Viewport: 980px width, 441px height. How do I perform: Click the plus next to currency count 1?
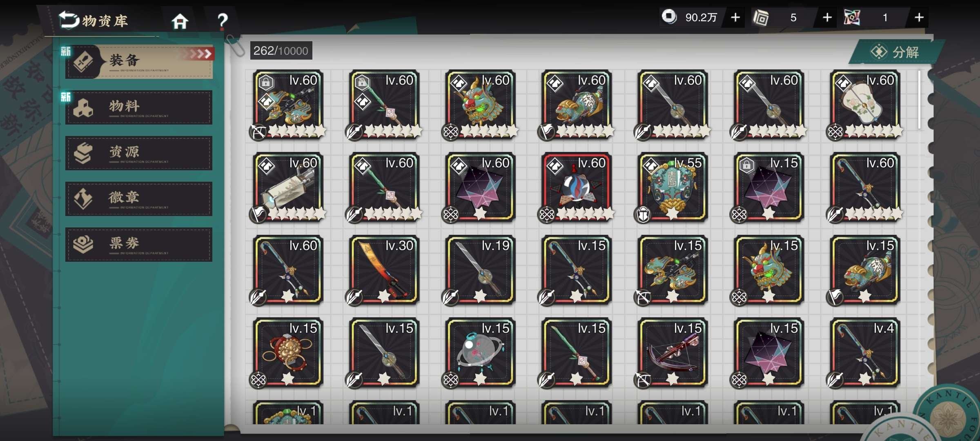pos(919,18)
